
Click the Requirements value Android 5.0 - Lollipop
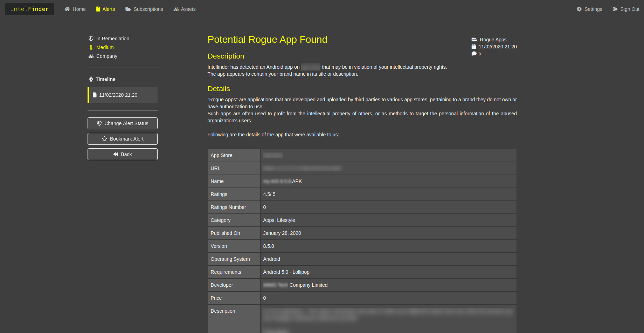coord(286,272)
